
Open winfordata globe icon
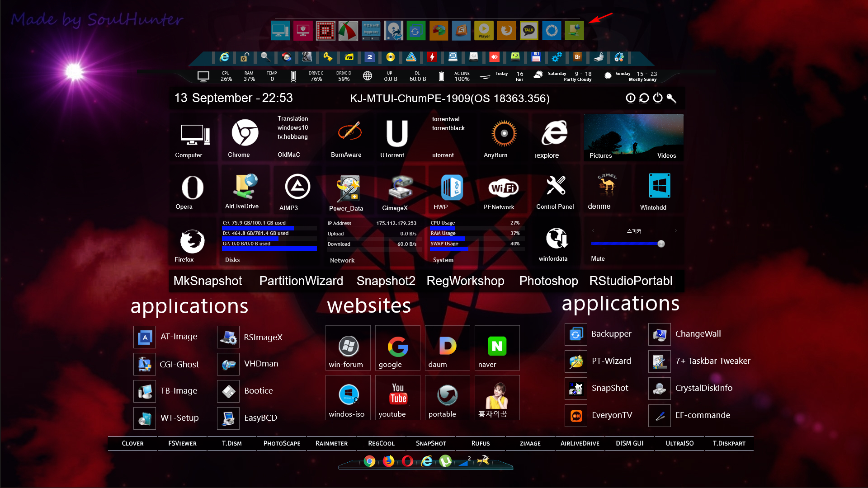557,238
